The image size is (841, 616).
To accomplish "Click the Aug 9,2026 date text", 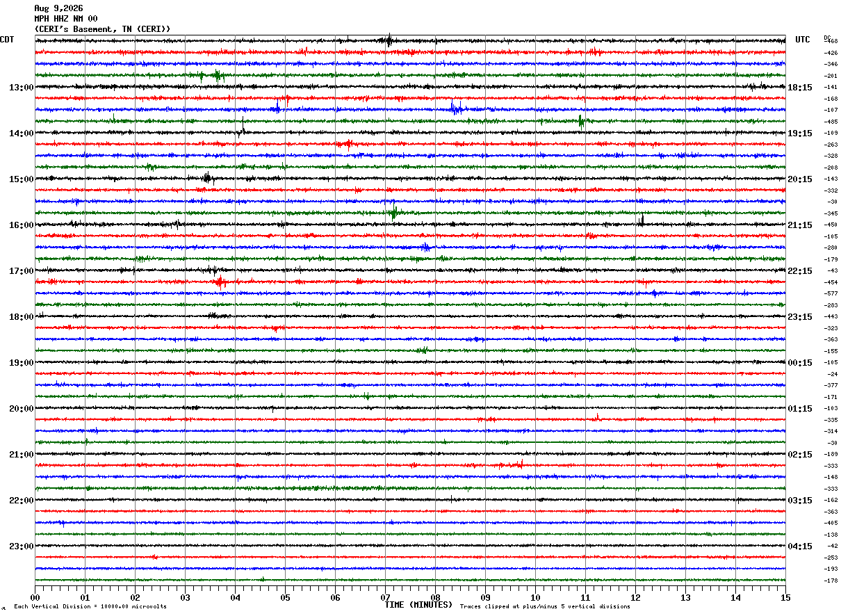I will 58,8.
